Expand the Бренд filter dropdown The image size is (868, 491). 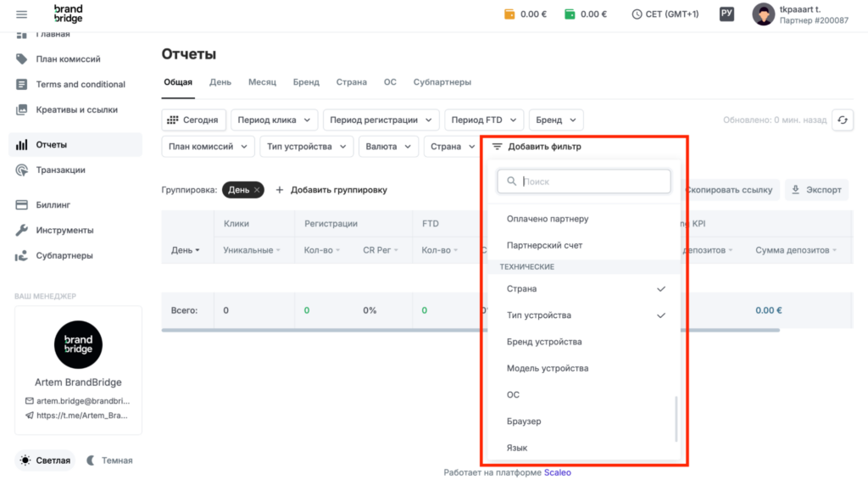click(x=556, y=120)
